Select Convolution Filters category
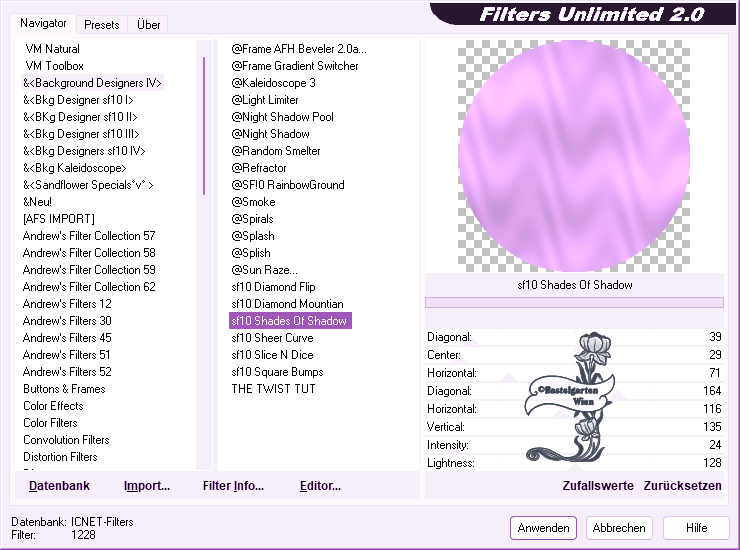The height and width of the screenshot is (550, 740). tap(66, 440)
